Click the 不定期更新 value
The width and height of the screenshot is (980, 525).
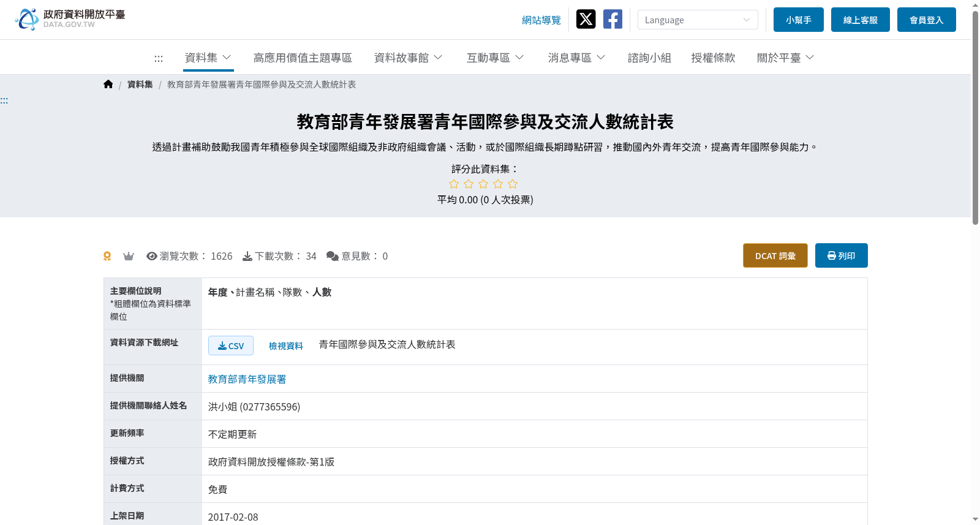(233, 434)
